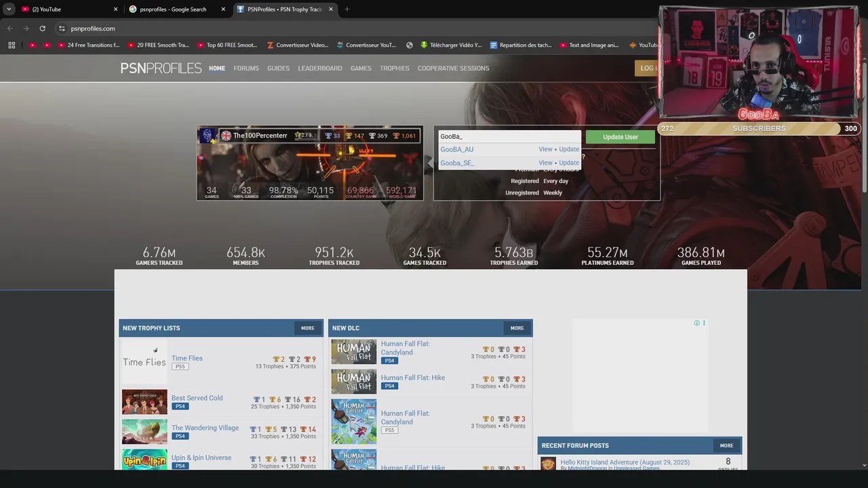This screenshot has width=868, height=488.
Task: Open the tab search dropdown arrow
Action: (9, 9)
